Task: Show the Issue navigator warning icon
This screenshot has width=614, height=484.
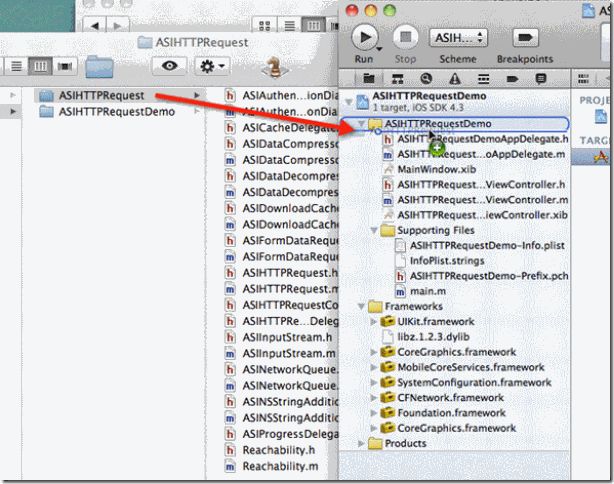Action: (455, 79)
